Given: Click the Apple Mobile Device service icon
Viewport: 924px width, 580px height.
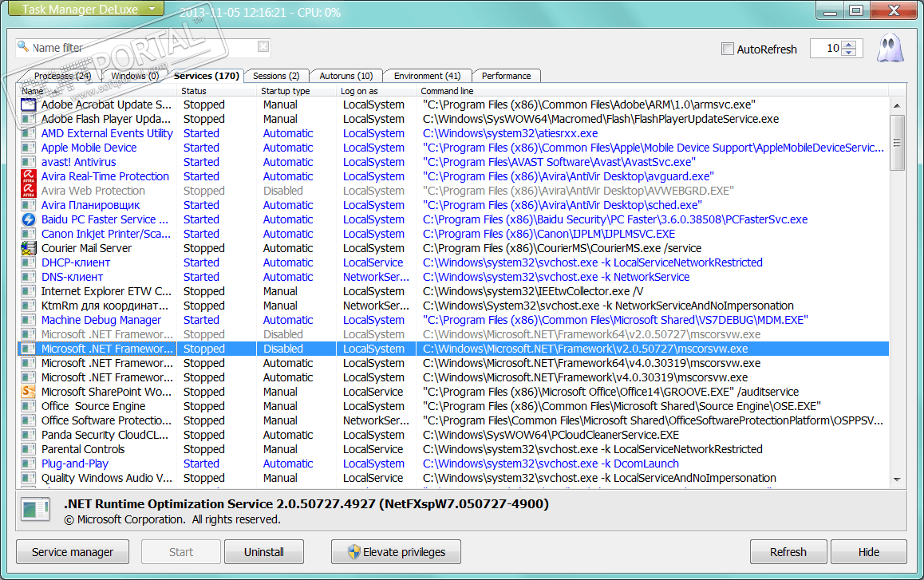Looking at the screenshot, I should (28, 148).
